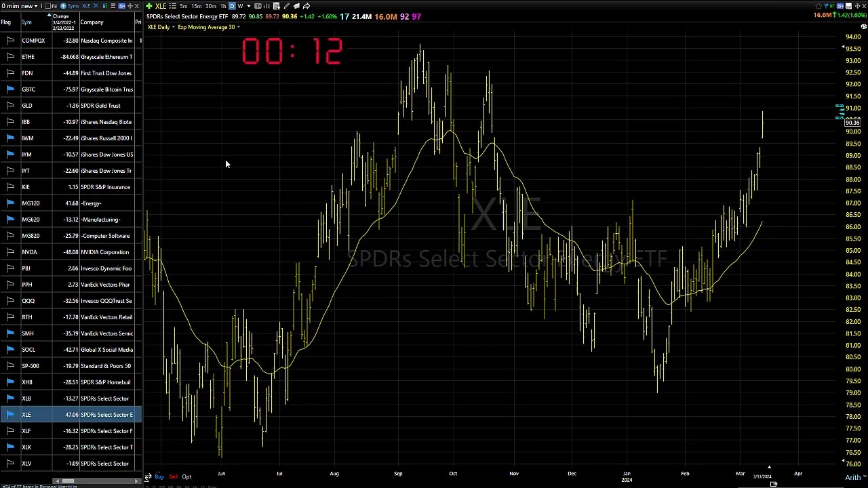Toggle the flag on the XHB row
This screenshot has width=868, height=488.
coord(10,382)
